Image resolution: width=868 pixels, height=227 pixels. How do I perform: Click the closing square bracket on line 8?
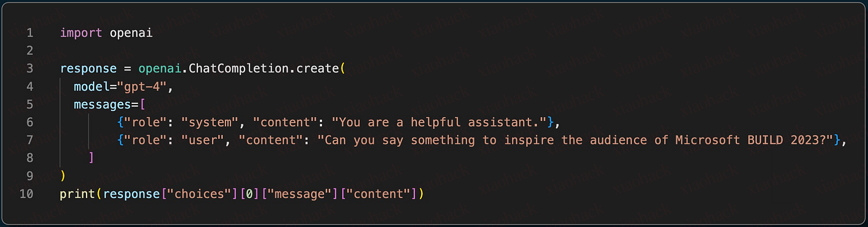click(91, 158)
